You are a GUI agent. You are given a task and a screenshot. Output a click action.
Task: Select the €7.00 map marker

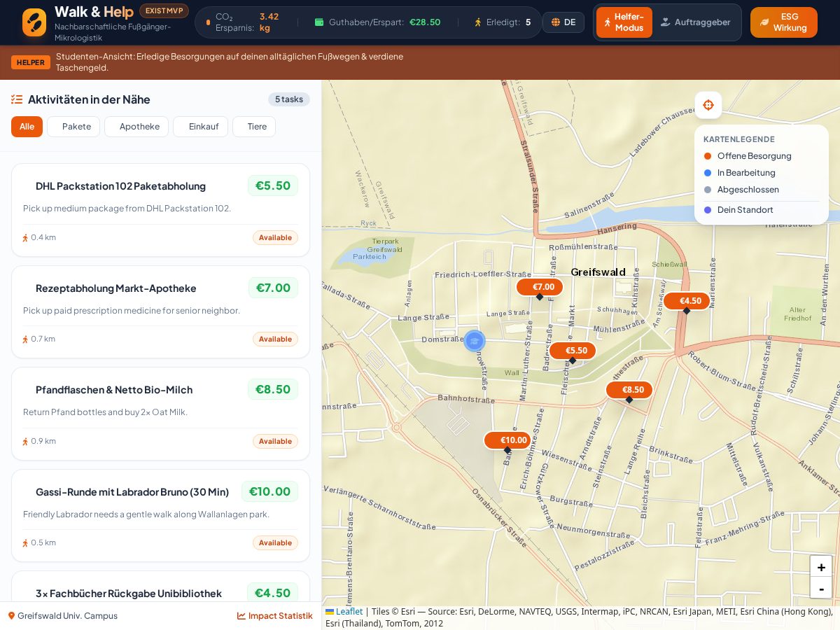pyautogui.click(x=540, y=287)
